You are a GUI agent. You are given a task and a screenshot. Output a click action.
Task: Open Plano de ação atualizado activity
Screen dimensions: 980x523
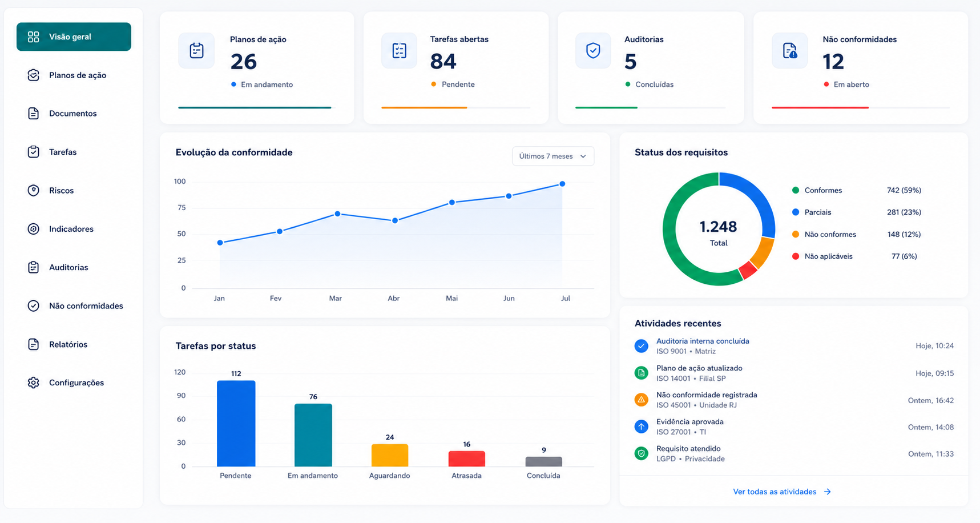click(x=794, y=373)
